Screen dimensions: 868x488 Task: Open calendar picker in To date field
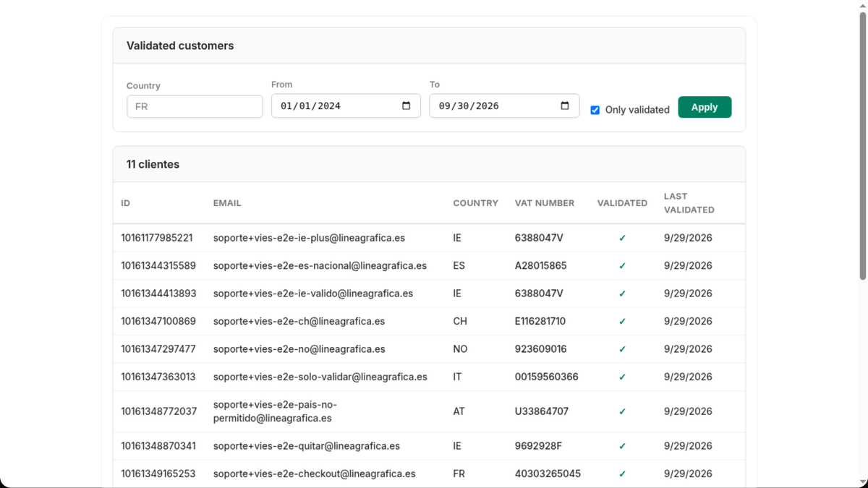tap(565, 106)
